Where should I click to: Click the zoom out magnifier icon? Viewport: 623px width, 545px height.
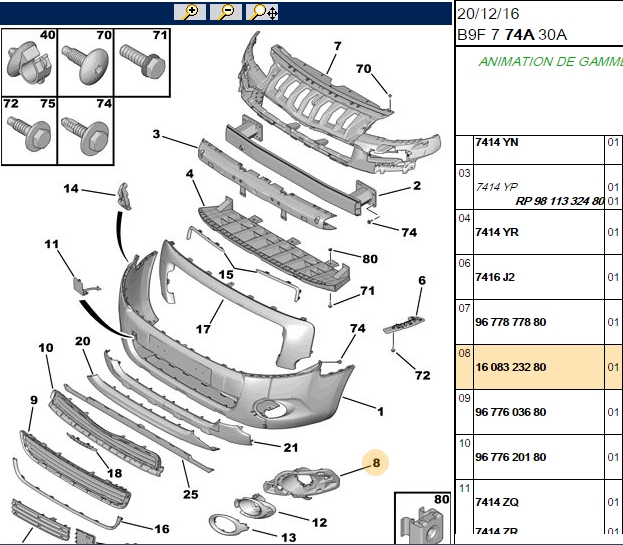[226, 12]
